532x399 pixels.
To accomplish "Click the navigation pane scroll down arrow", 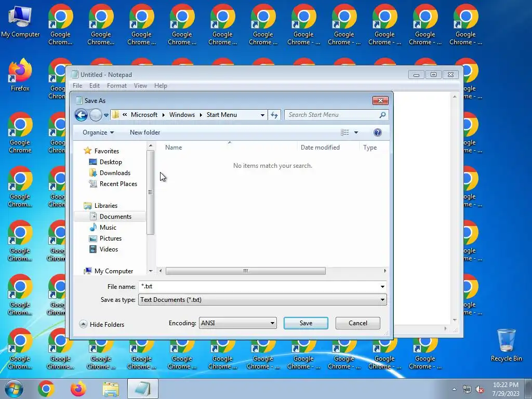I will [x=151, y=271].
